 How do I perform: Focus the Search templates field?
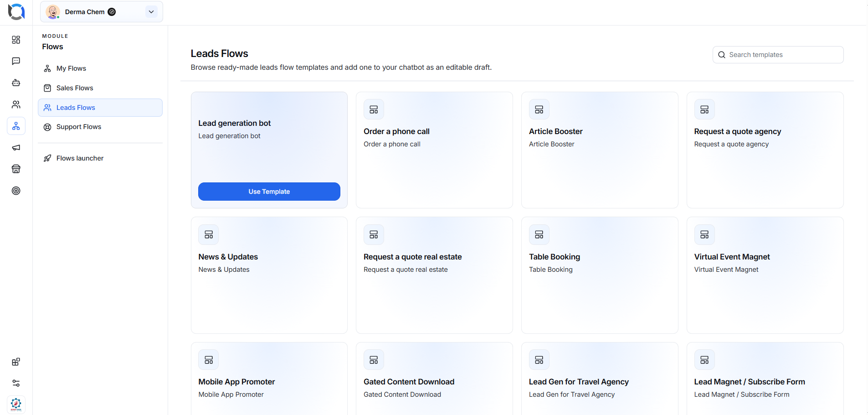click(778, 55)
